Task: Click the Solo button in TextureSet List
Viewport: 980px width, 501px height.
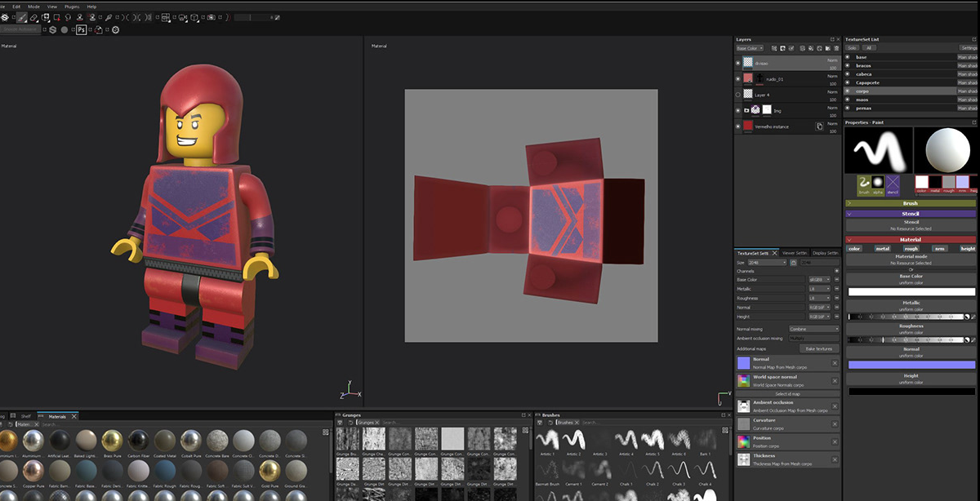Action: (852, 48)
